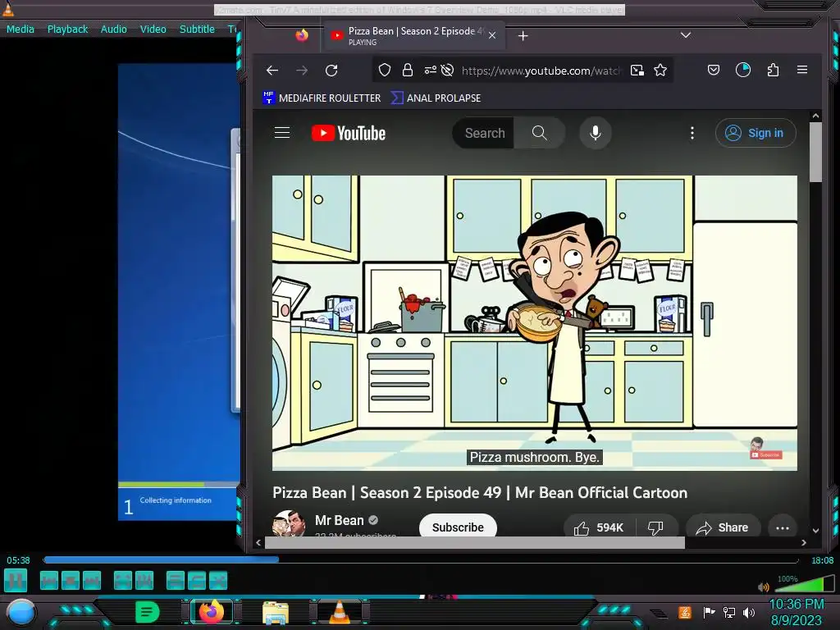
Task: Click the round extension icon beside Pocket
Action: (743, 70)
